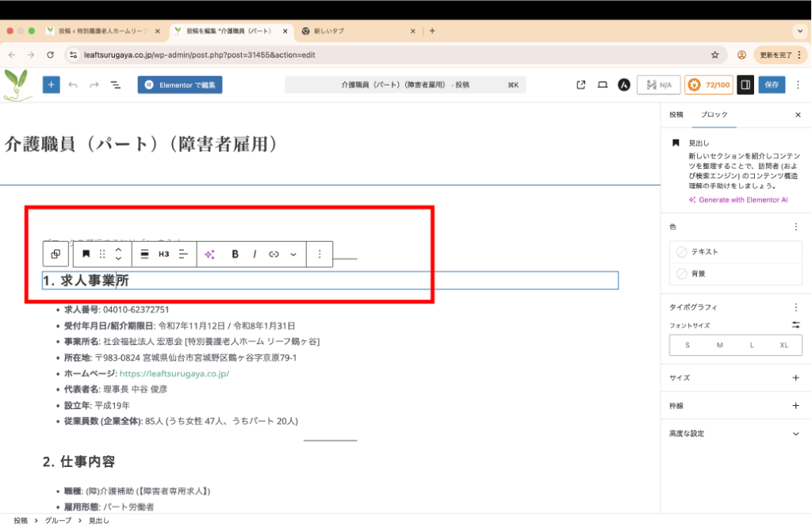
Task: Click the Elementor で編集 button
Action: [x=180, y=85]
